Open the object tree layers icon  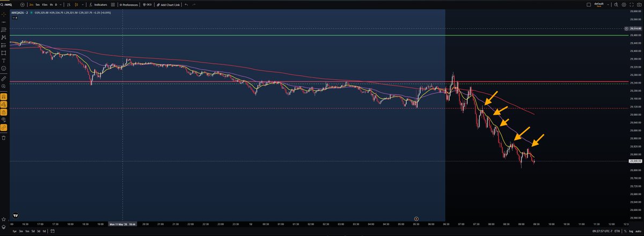tap(4, 227)
